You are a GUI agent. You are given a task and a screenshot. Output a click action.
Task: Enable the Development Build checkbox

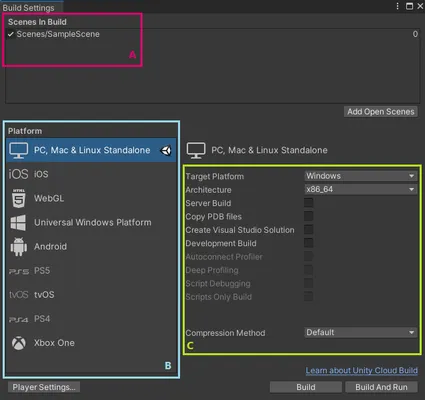pos(308,243)
